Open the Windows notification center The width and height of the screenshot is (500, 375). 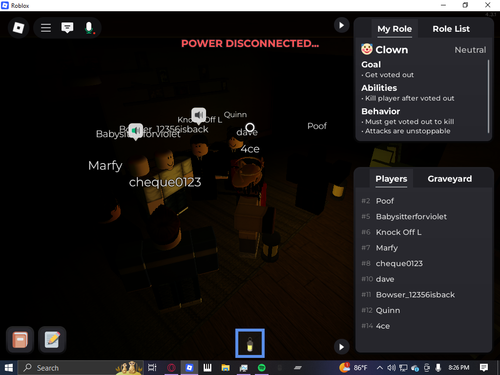tap(484, 368)
